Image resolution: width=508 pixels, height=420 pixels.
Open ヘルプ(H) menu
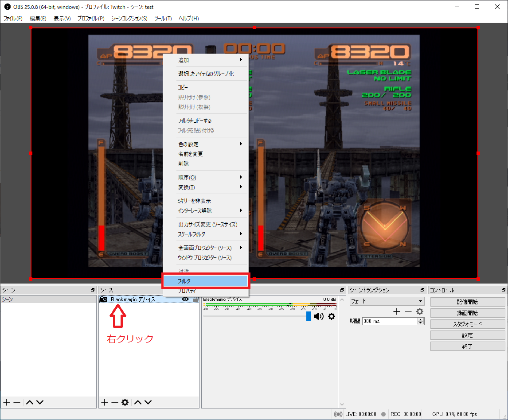coord(188,19)
